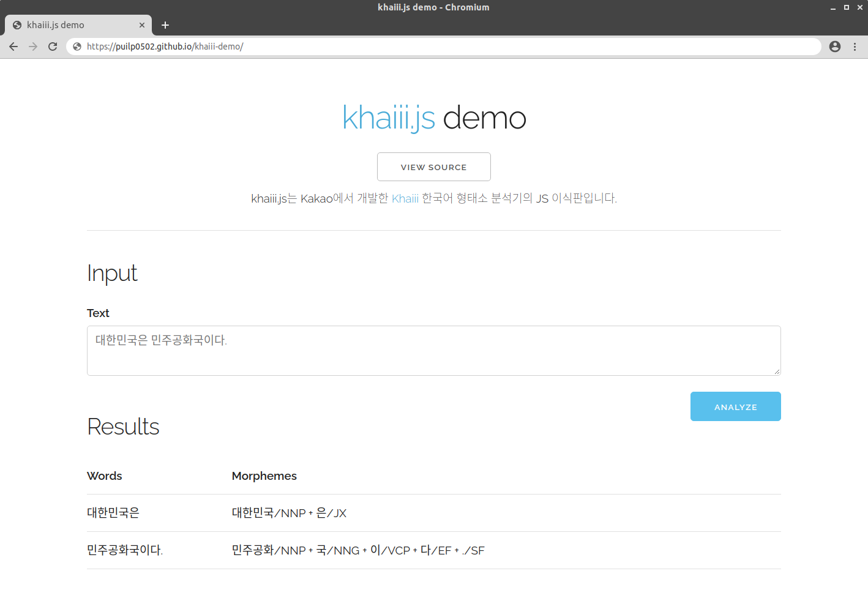View site information icon in address bar
Viewport: 868px width, 590px height.
(77, 47)
